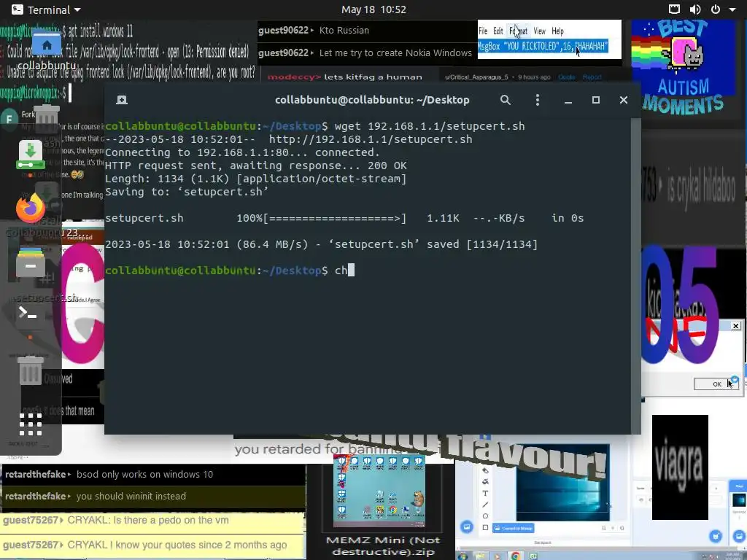This screenshot has height=560, width=747.
Task: Click the 'HTTP request sent' response line
Action: pyautogui.click(x=256, y=166)
